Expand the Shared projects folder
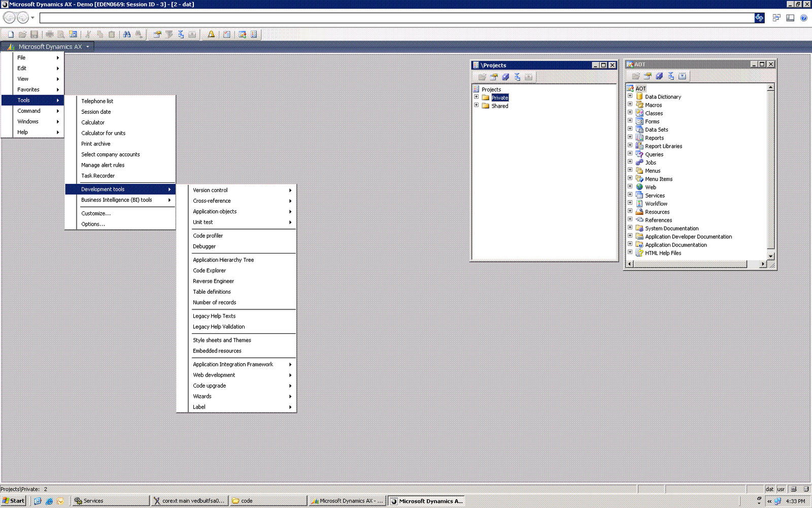 tap(476, 105)
